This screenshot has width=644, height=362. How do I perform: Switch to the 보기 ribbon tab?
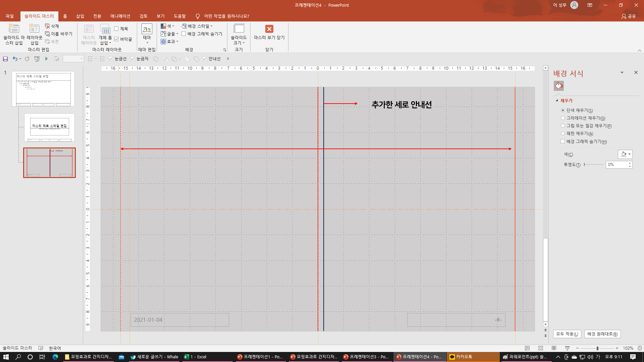tap(160, 16)
